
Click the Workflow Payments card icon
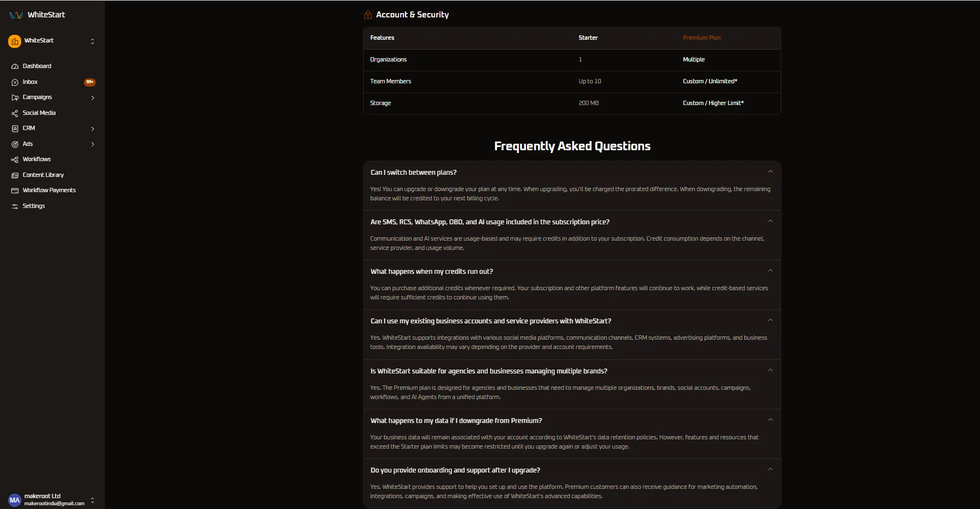(x=15, y=191)
